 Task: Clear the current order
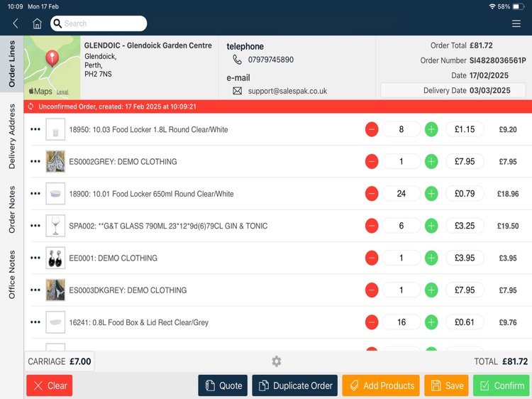tap(50, 386)
